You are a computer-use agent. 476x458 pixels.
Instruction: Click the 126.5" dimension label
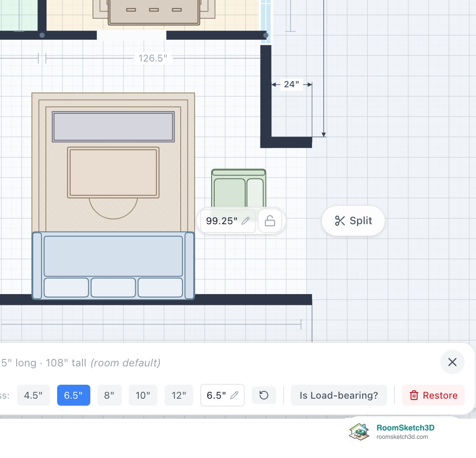[153, 58]
